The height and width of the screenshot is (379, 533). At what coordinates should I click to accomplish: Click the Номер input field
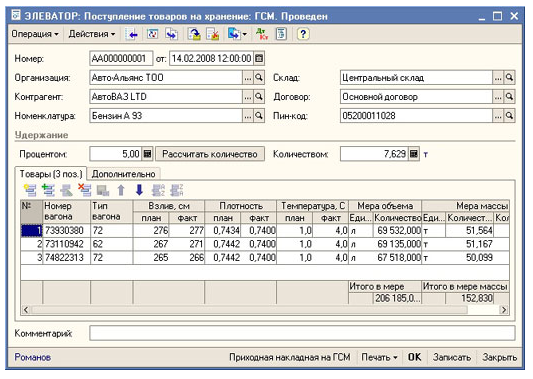(x=121, y=58)
